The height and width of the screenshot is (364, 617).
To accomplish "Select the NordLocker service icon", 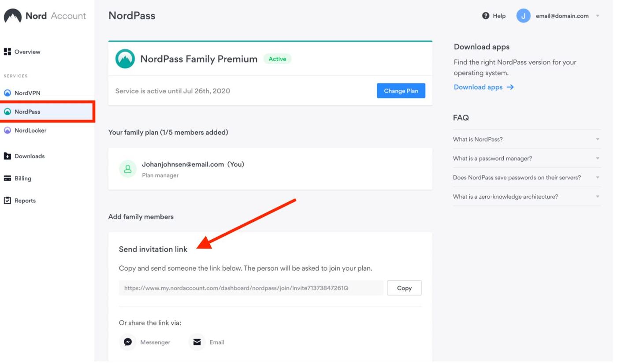I will pyautogui.click(x=7, y=131).
